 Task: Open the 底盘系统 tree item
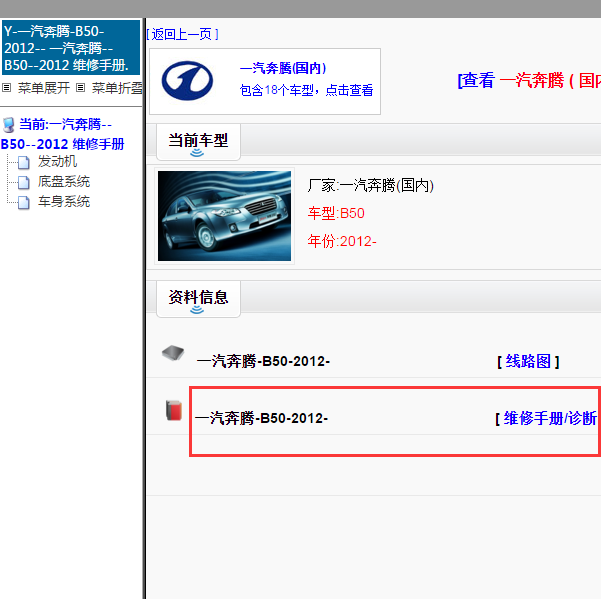point(64,181)
